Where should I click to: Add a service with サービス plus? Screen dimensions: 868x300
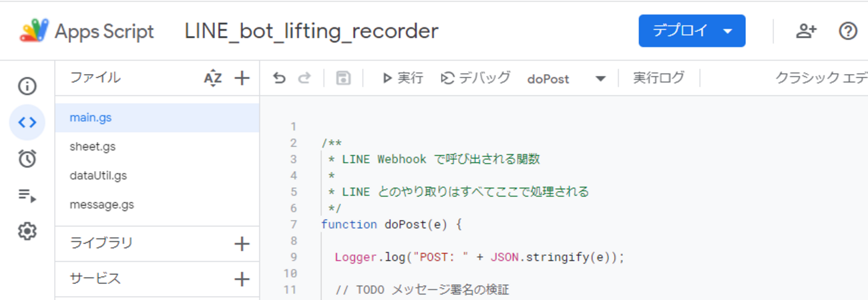point(242,279)
